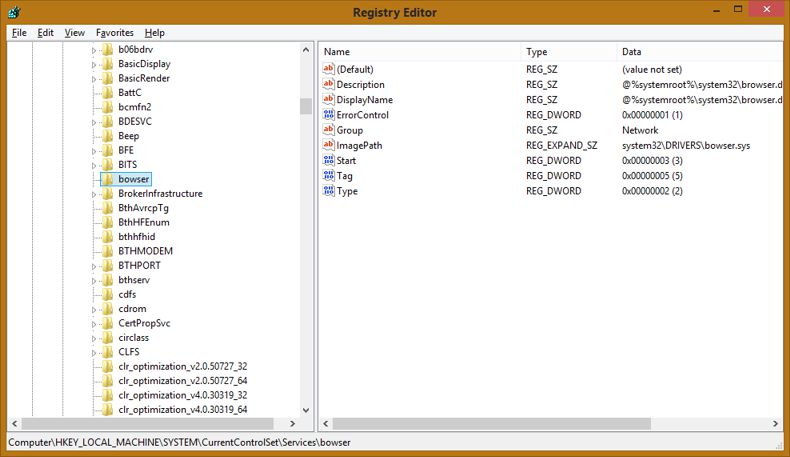Expand the b06bdrv key
Screen dimensions: 790x457
(x=94, y=50)
